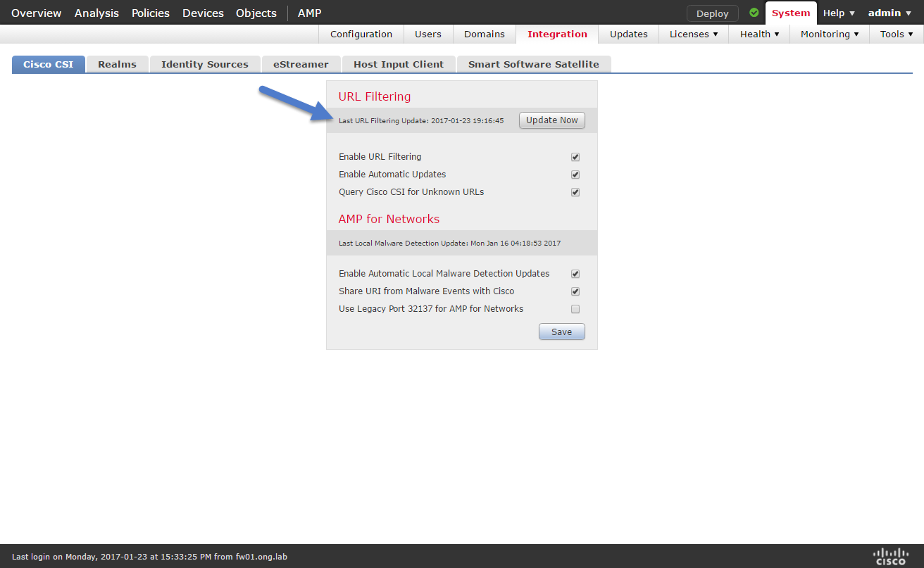Click the URL Filtering heading
The image size is (924, 568).
coord(375,96)
